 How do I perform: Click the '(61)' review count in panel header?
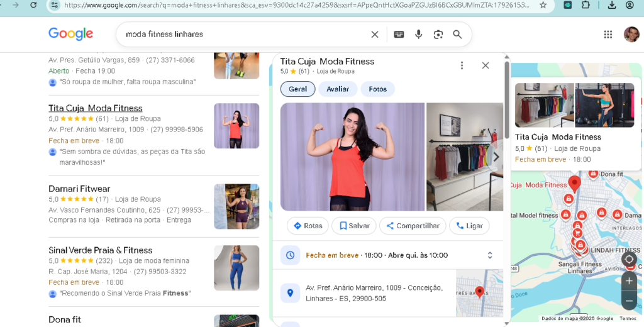(x=304, y=71)
